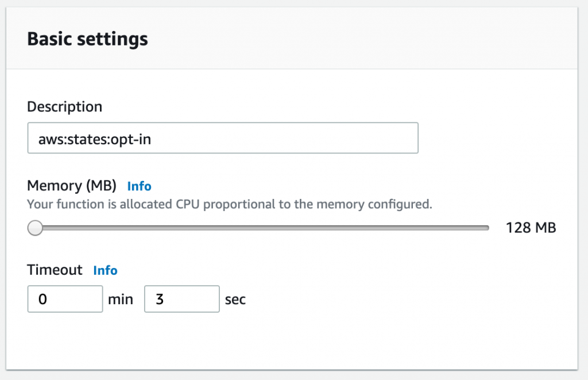Click the "min" unit label
Viewport: 588px width, 380px height.
click(121, 300)
